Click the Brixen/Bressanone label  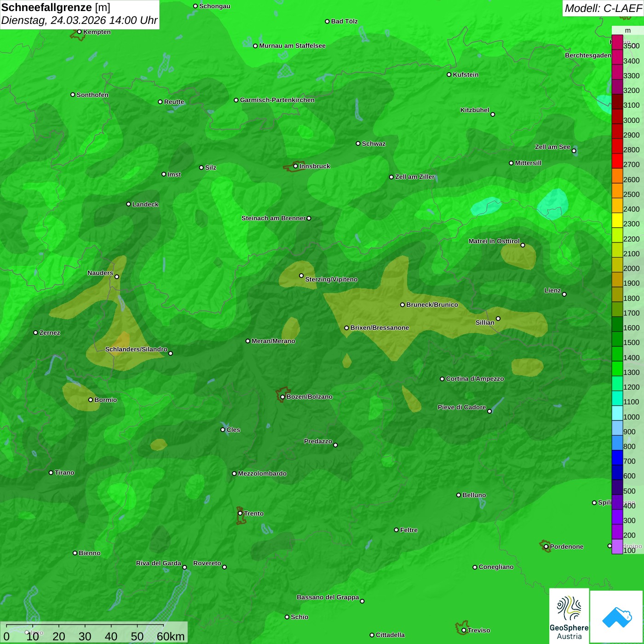click(380, 328)
